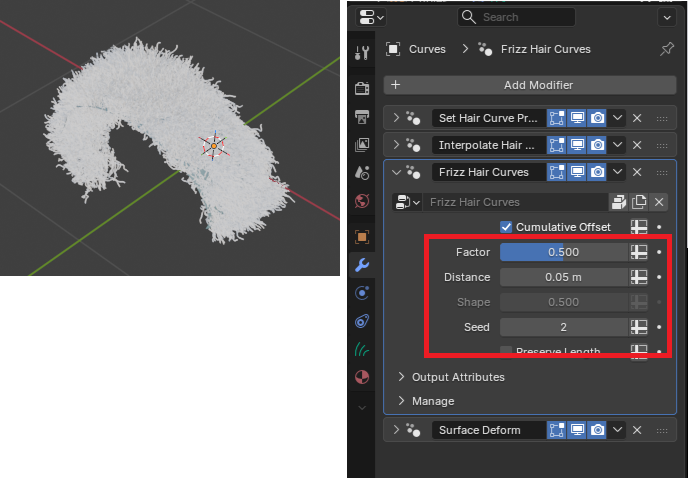Open the Physics properties tab
Viewport: 688px width, 480px height.
tap(362, 321)
